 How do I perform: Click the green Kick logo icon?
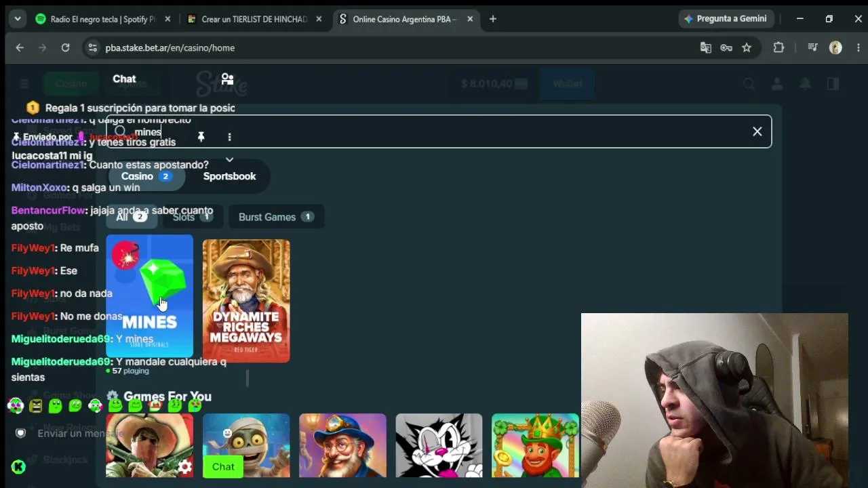coord(18,466)
